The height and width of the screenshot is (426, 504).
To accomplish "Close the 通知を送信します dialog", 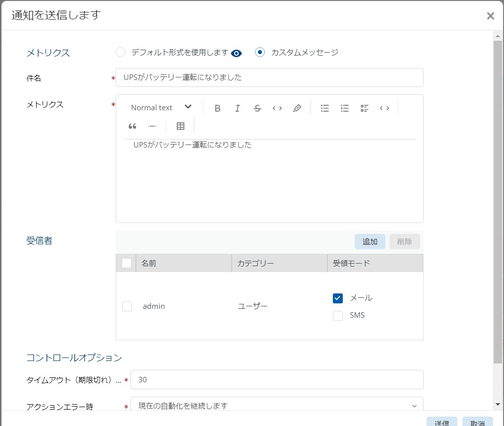I will pyautogui.click(x=490, y=16).
